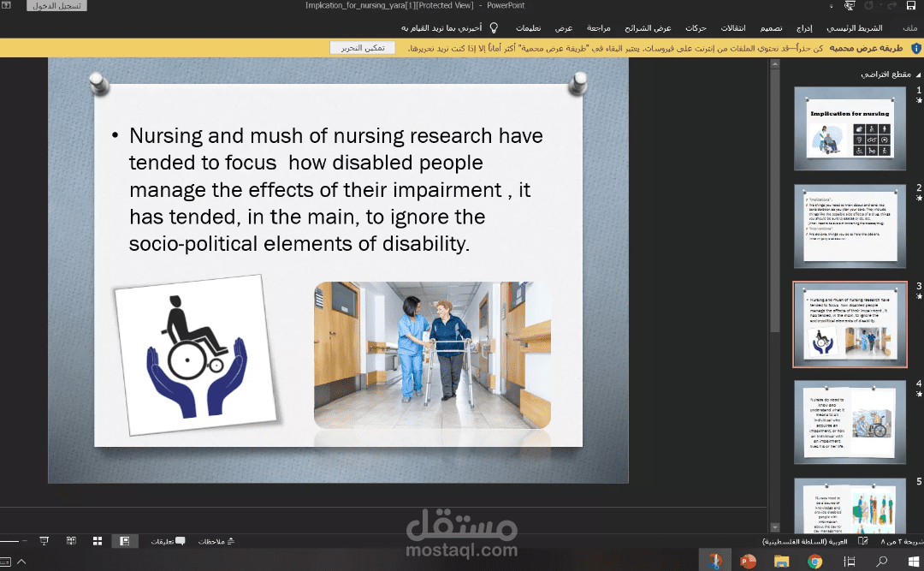Switch to Normal view icon in status bar

[125, 541]
